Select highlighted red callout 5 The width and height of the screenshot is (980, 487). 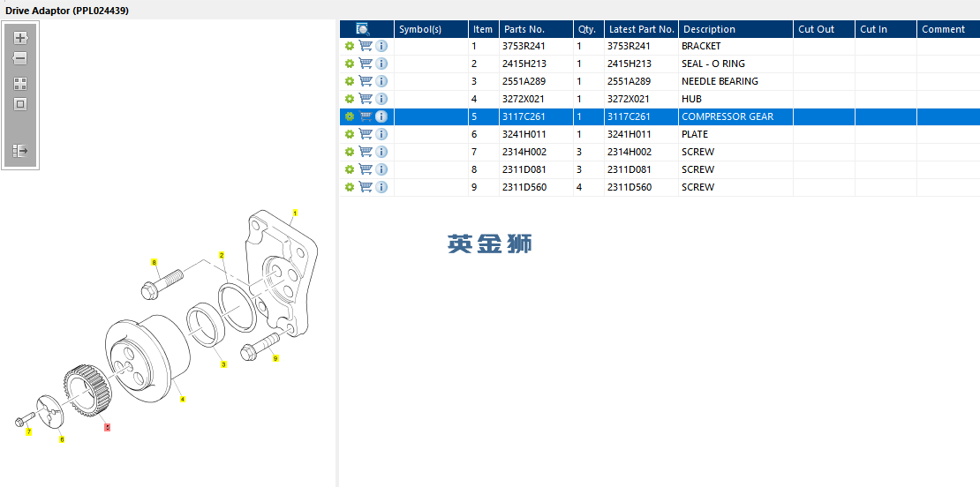pyautogui.click(x=108, y=428)
